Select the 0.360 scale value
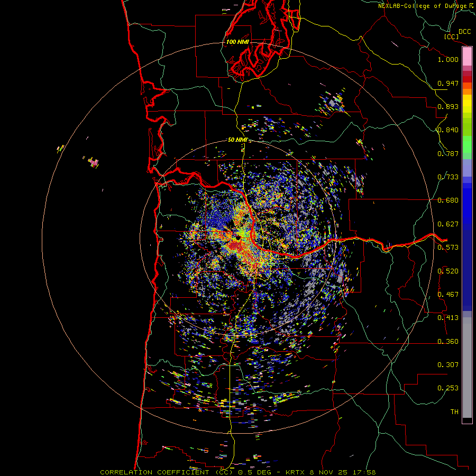Viewport: 476px width, 476px height. point(448,342)
